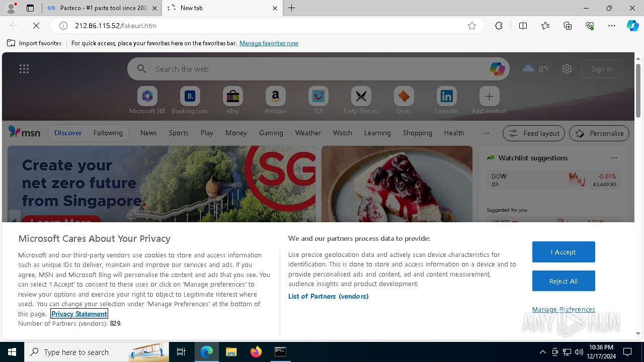This screenshot has width=644, height=362.
Task: Open the eBay shortcut
Action: click(x=232, y=100)
